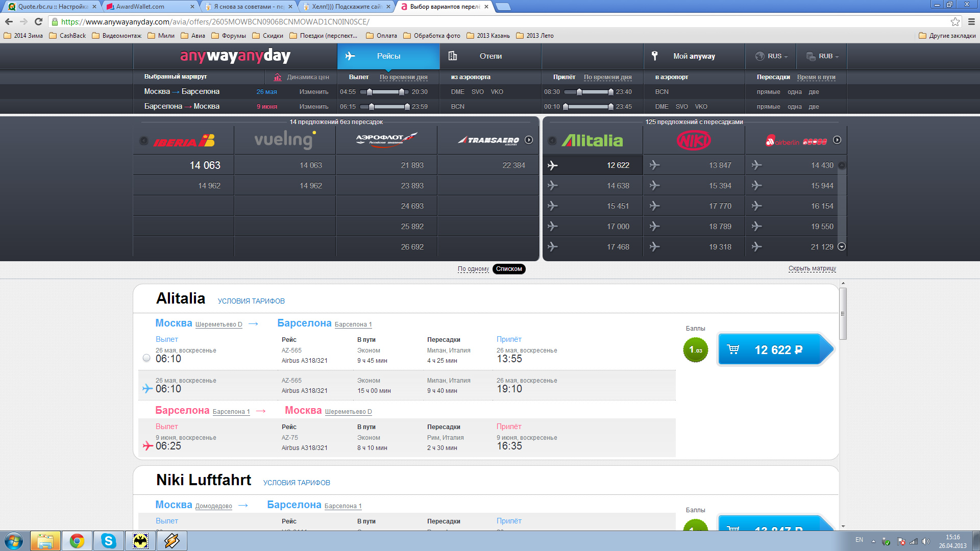Select the 06:10 departure radio button arriving 13:55
980x551 pixels.
point(146,358)
